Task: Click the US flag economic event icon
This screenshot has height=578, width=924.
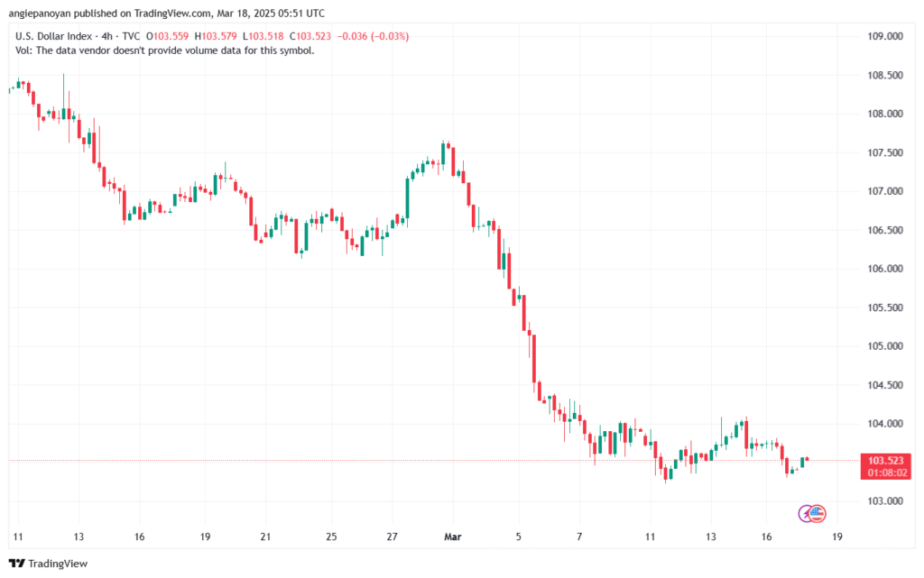Action: click(817, 513)
